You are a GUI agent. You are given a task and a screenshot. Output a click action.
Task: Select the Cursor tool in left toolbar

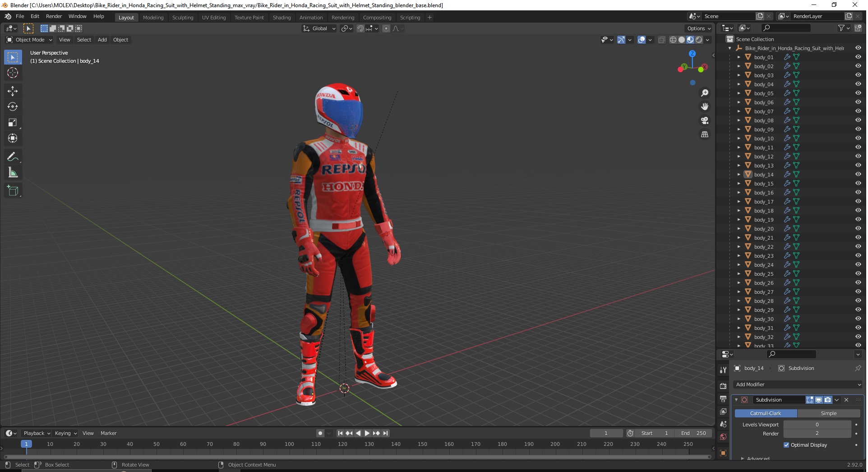coord(13,73)
